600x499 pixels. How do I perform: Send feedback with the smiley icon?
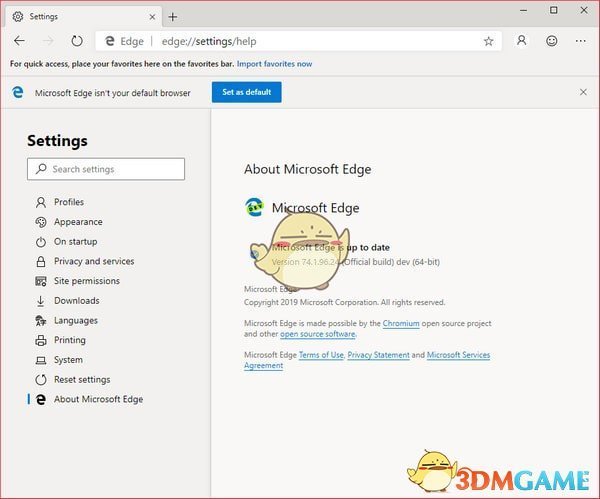coord(551,41)
